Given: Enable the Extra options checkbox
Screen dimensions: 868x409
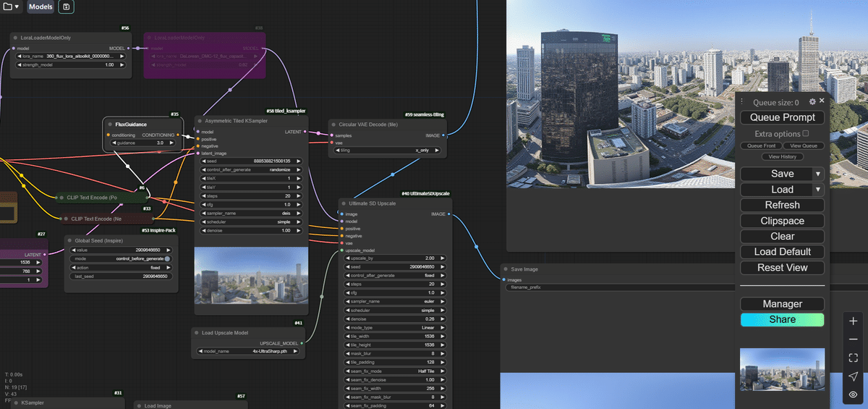Looking at the screenshot, I should coord(806,134).
